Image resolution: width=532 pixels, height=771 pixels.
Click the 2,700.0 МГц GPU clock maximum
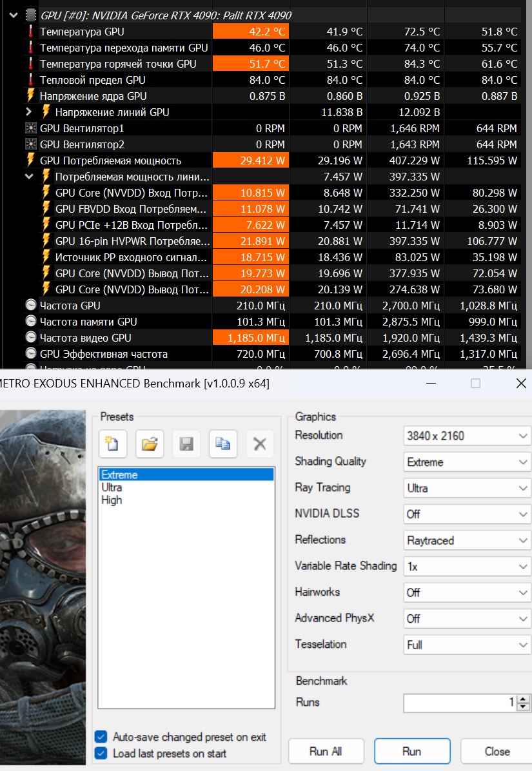[x=411, y=306]
